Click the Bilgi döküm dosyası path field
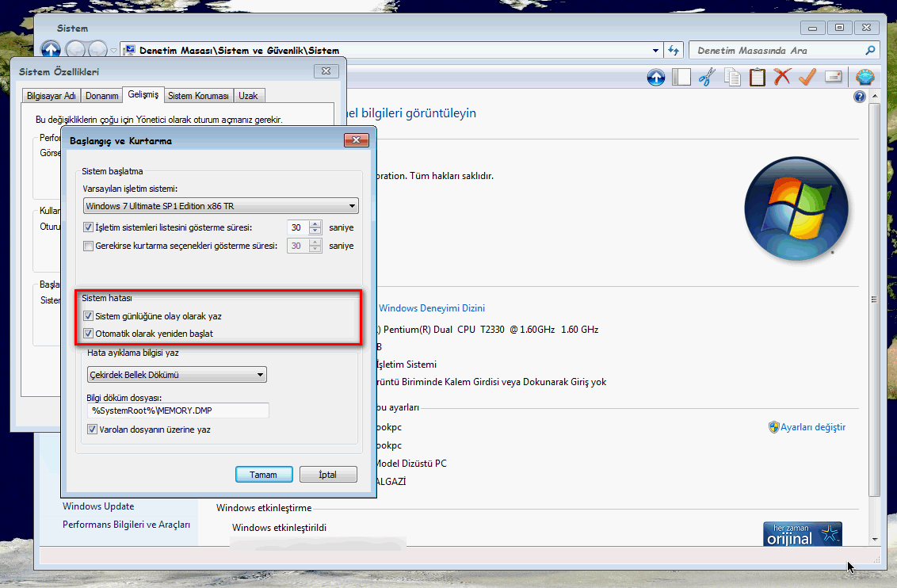Screen dimensions: 897x588 (x=178, y=410)
